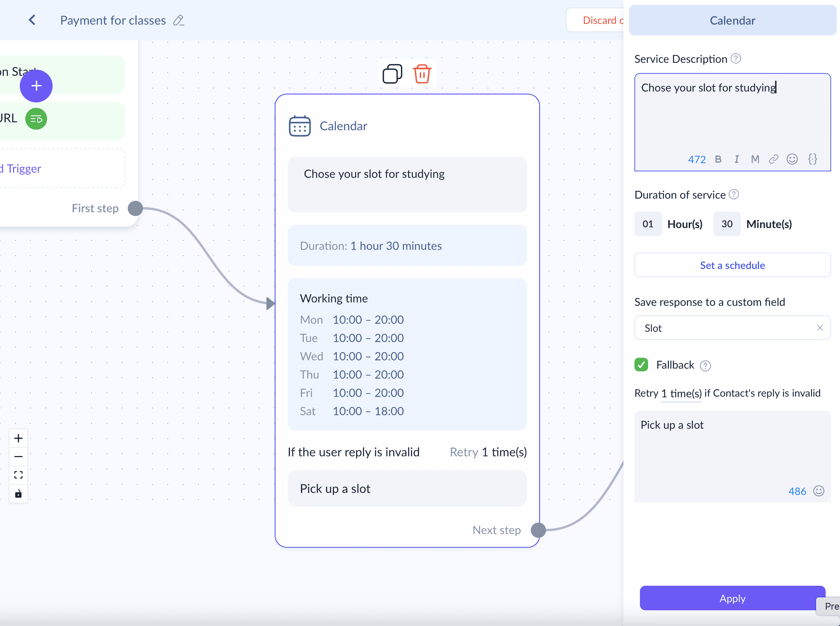Click Retry 1 time(s) in the block
The image size is (840, 626).
(x=488, y=452)
